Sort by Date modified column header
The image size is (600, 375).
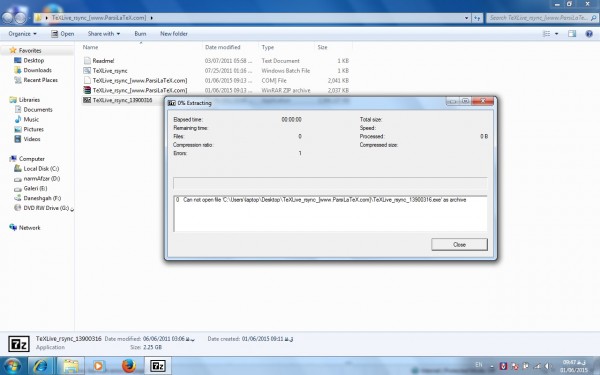pos(223,47)
